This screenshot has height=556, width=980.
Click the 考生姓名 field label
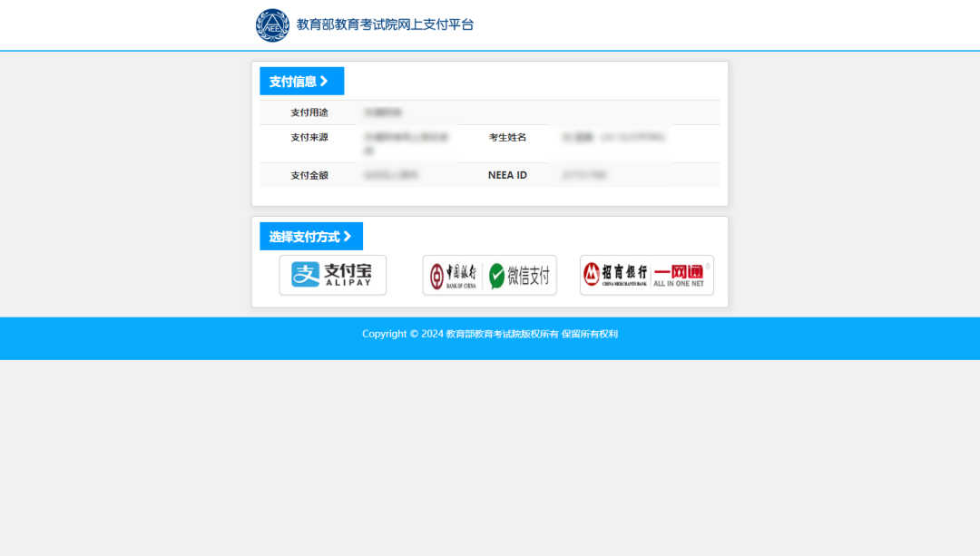point(507,138)
